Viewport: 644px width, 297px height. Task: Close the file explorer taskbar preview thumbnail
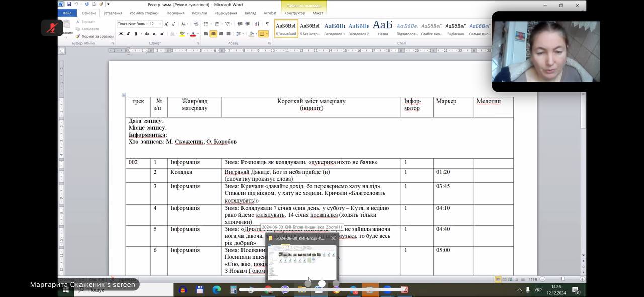click(333, 238)
